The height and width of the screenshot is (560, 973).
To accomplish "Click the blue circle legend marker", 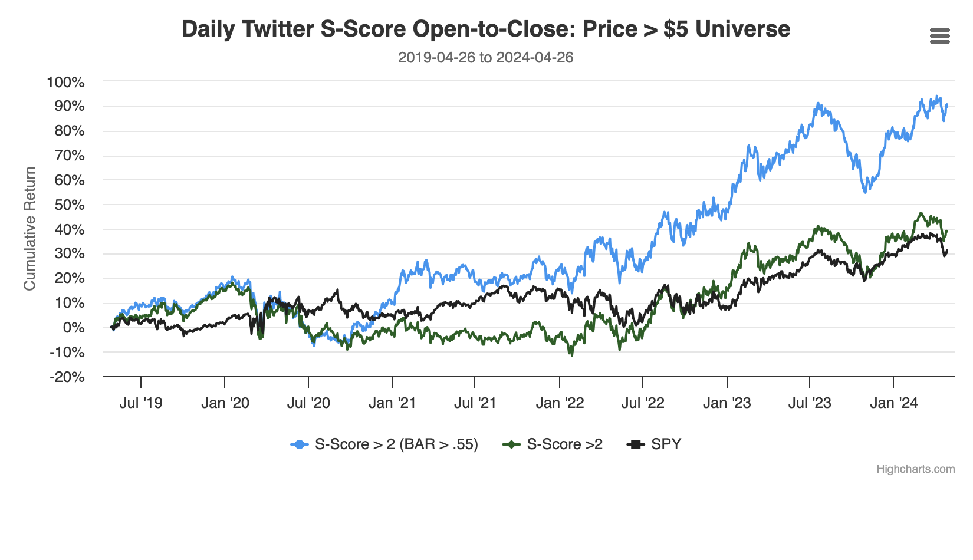I will tap(300, 444).
